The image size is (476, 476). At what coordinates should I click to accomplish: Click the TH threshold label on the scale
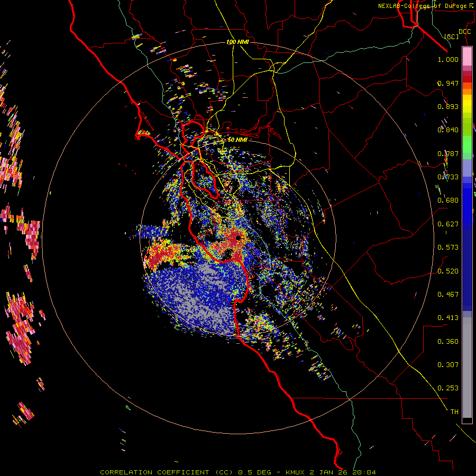pyautogui.click(x=454, y=412)
